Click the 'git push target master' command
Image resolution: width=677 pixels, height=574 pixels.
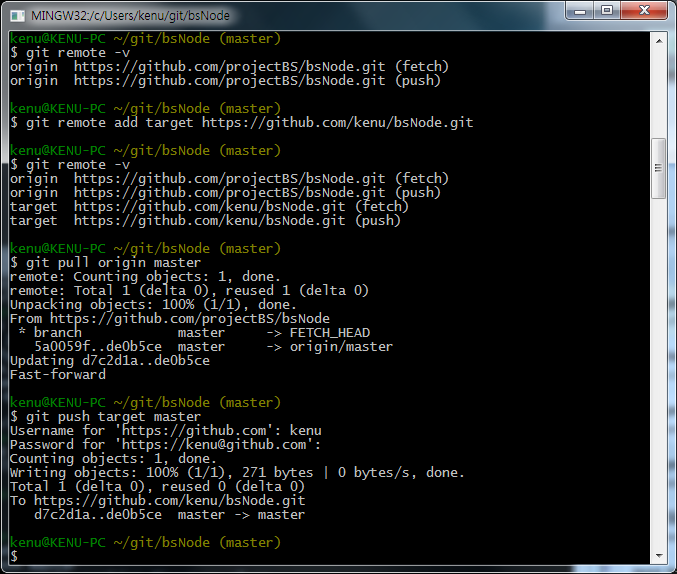click(x=105, y=417)
